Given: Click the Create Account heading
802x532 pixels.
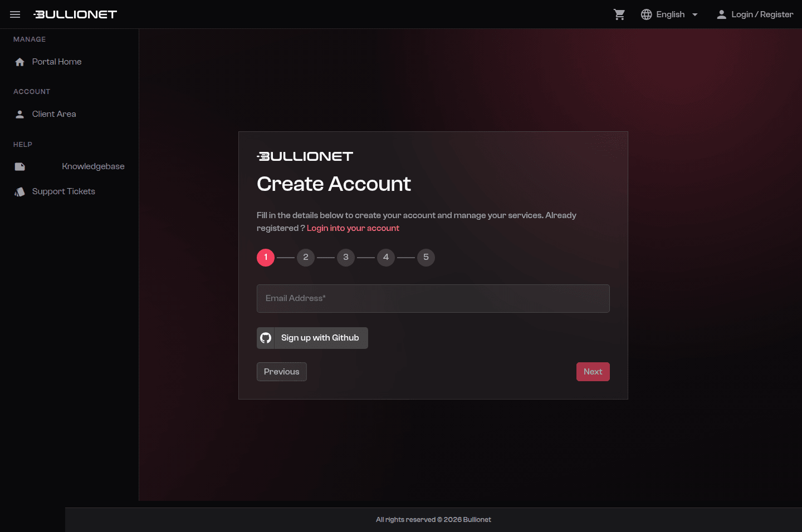Looking at the screenshot, I should [334, 184].
